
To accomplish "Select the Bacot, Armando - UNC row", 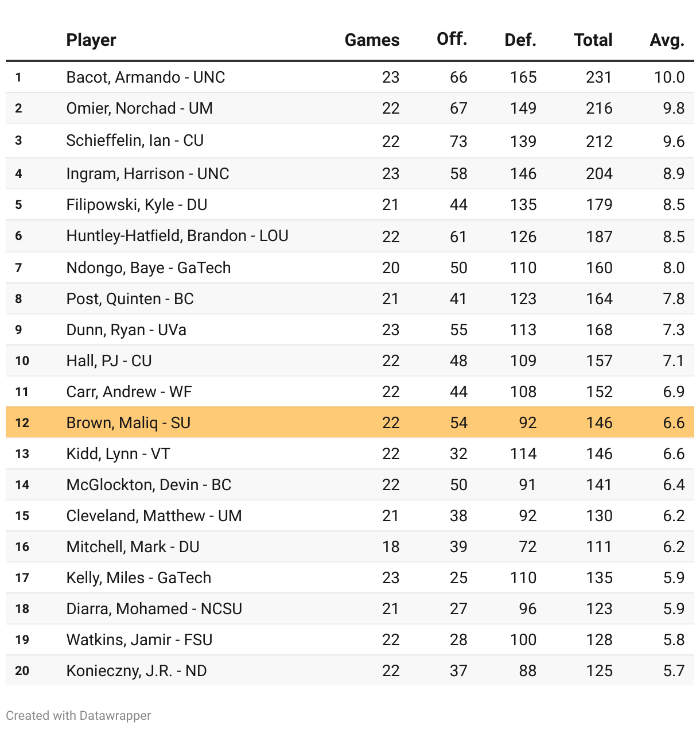I will [350, 77].
